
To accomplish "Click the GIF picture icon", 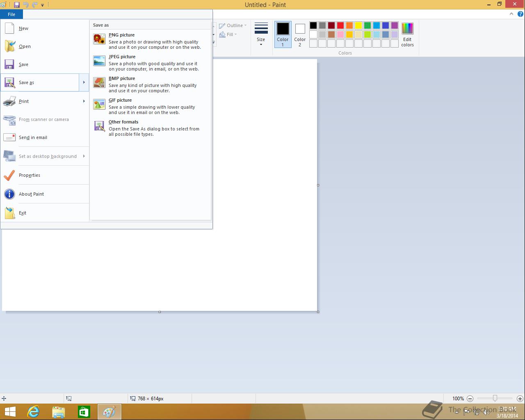I will click(x=99, y=104).
